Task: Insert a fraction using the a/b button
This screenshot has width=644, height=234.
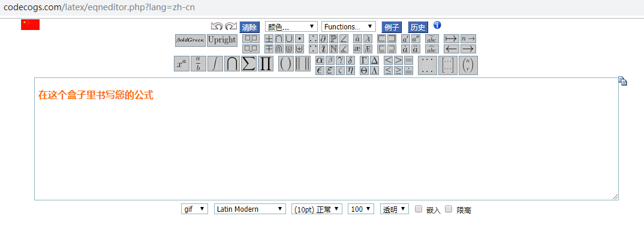Action: [198, 64]
